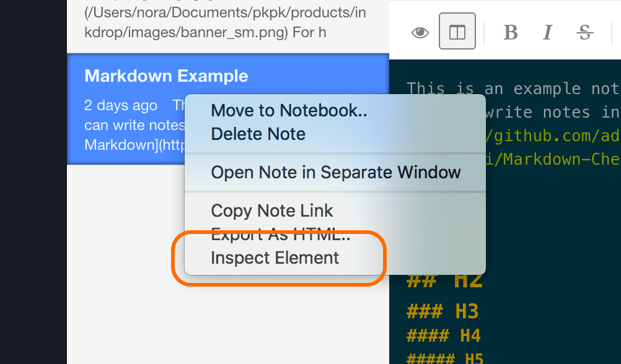Toggle the side-by-side split view icon

(x=457, y=32)
